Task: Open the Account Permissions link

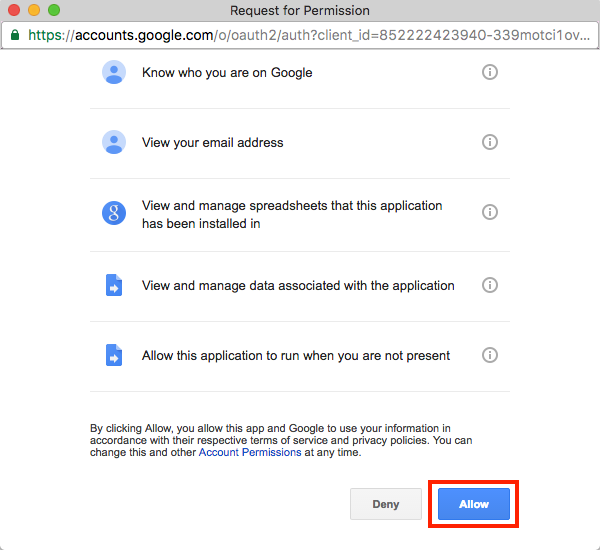Action: (250, 452)
